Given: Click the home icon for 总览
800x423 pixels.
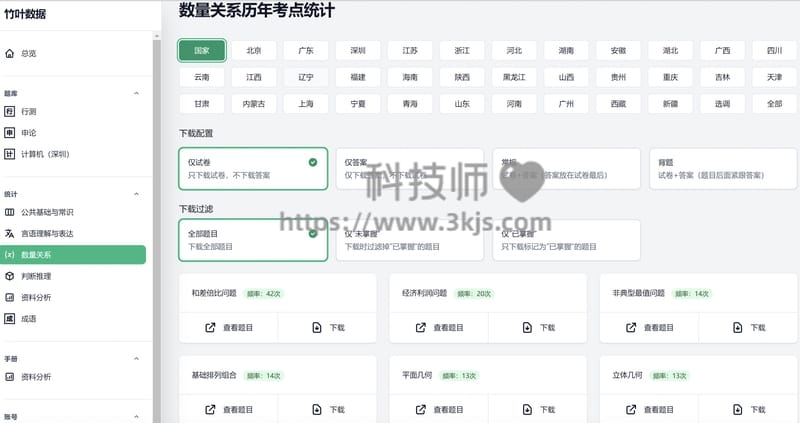Looking at the screenshot, I should (x=10, y=53).
